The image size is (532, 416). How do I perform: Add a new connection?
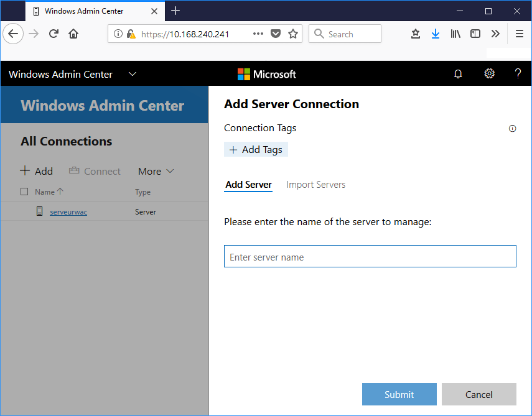pos(36,171)
